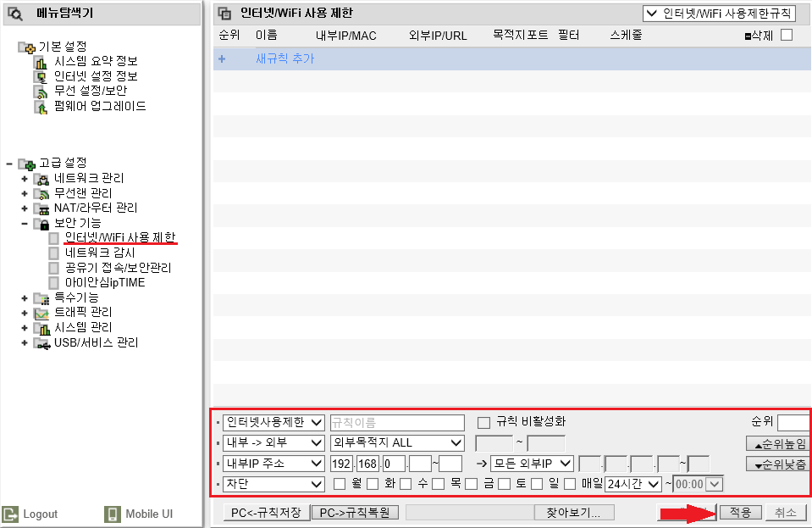Screen dimensions: 812x528
Task: Click the 무선 설정/보안 wireless icon
Action: [x=41, y=92]
